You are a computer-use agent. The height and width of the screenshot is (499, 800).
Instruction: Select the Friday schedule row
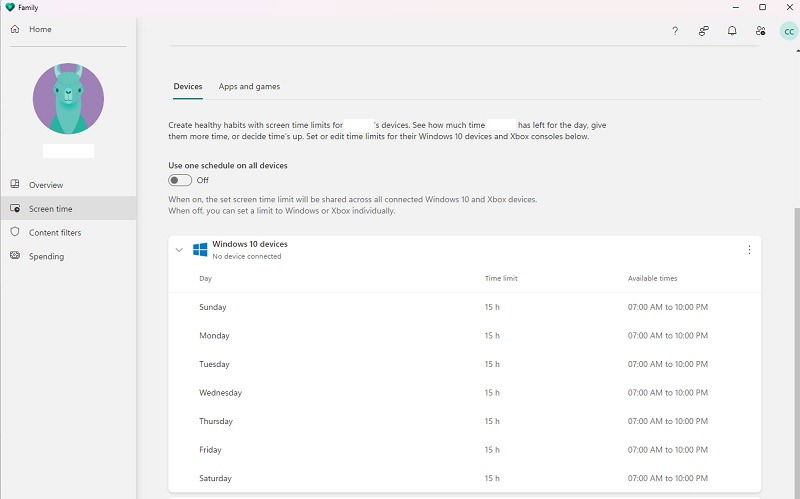pyautogui.click(x=464, y=450)
